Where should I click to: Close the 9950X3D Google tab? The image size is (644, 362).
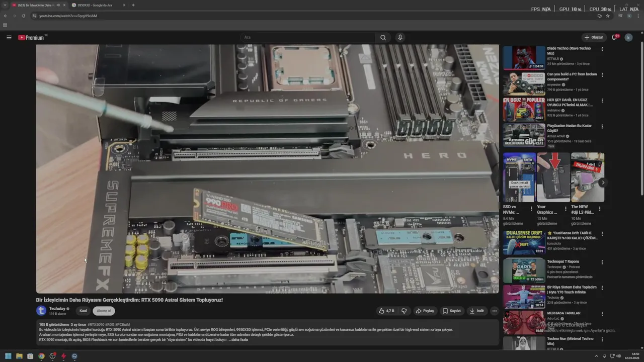pos(124,5)
